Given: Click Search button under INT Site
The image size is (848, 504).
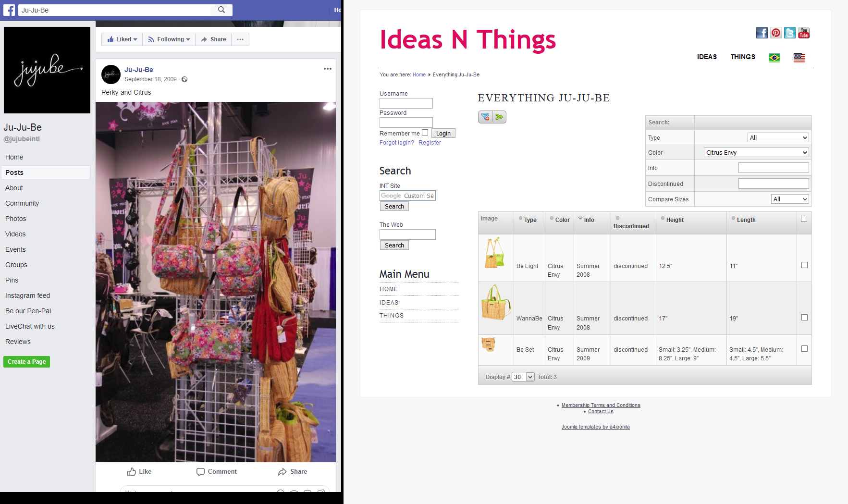Looking at the screenshot, I should 394,207.
